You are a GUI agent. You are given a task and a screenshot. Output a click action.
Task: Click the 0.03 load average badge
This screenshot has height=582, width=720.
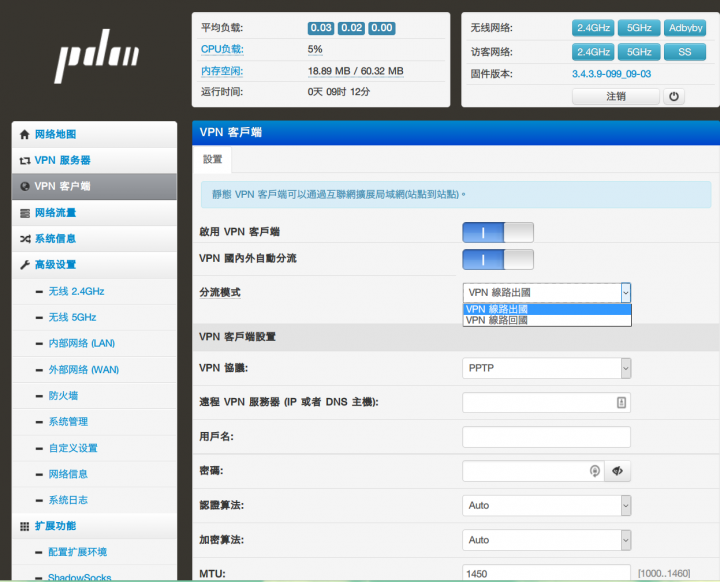tap(321, 28)
